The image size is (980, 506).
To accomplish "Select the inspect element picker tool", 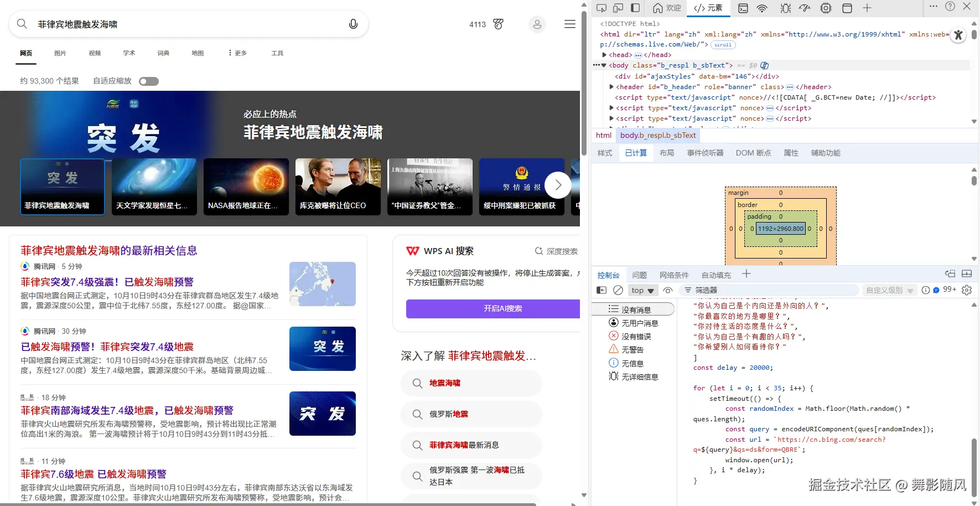I will point(602,8).
